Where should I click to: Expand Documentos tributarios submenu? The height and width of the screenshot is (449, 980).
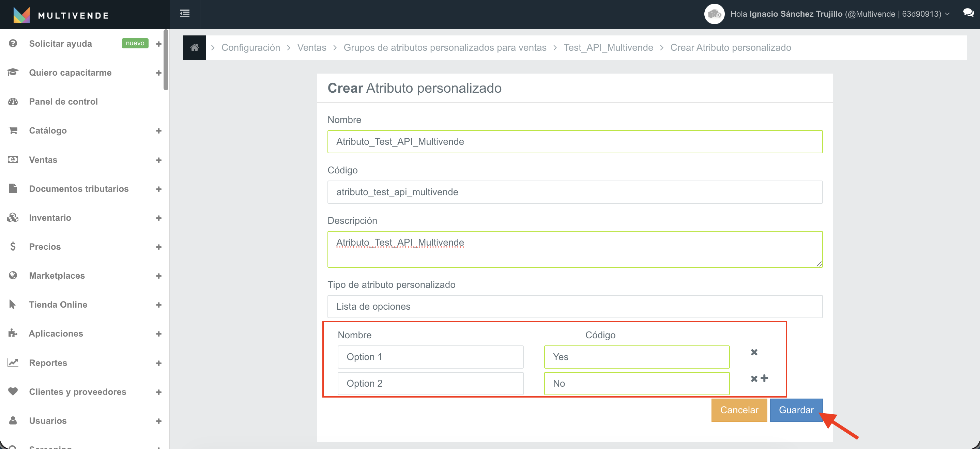click(159, 189)
